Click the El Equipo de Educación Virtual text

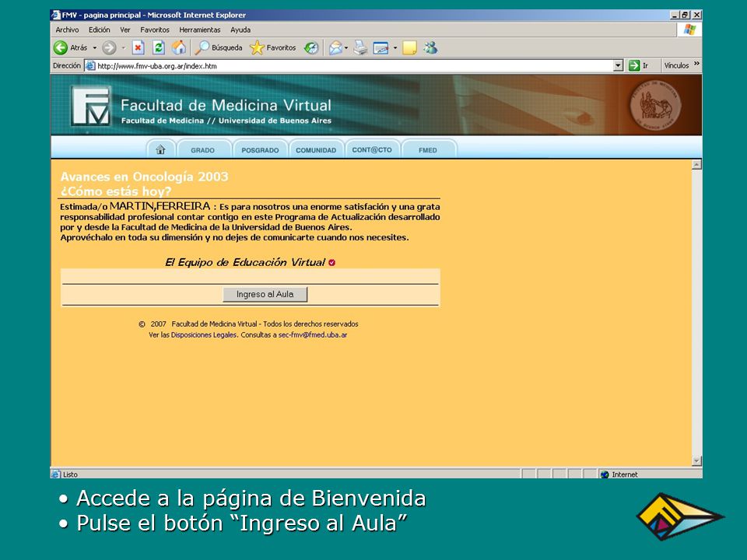tap(245, 262)
